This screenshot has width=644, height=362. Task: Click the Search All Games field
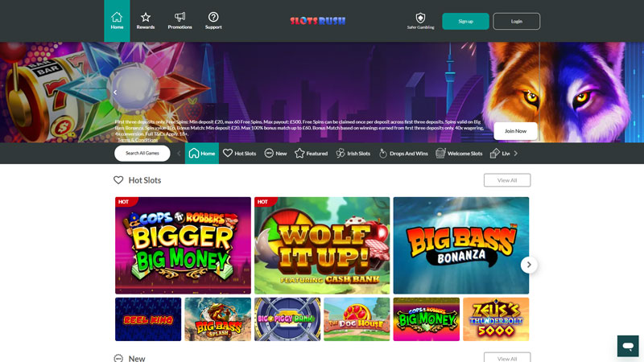(x=142, y=153)
